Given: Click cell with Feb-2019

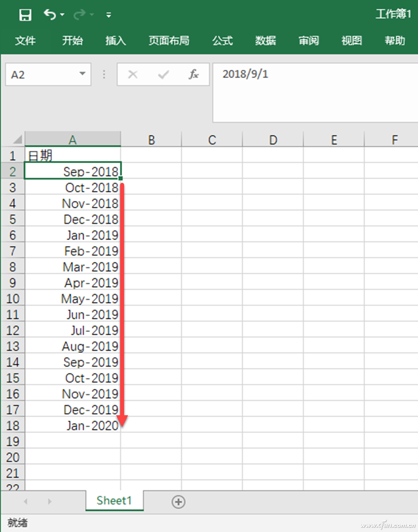Looking at the screenshot, I should click(x=72, y=251).
